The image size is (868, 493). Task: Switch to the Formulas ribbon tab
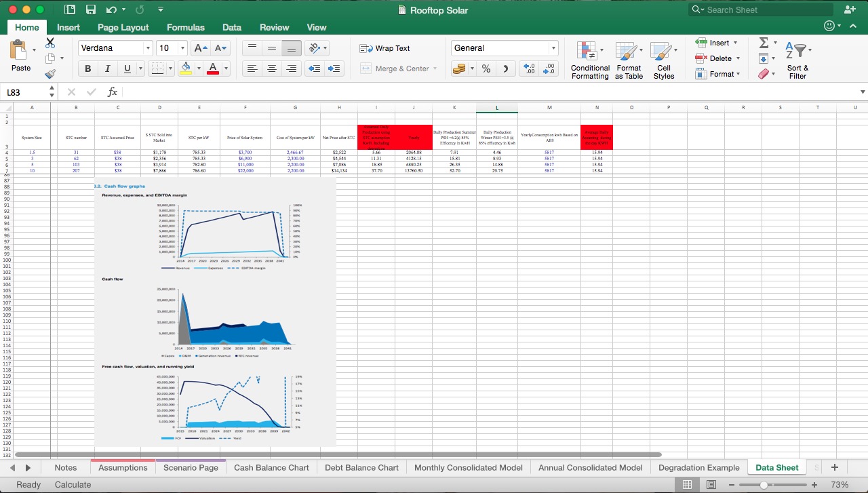click(x=185, y=27)
